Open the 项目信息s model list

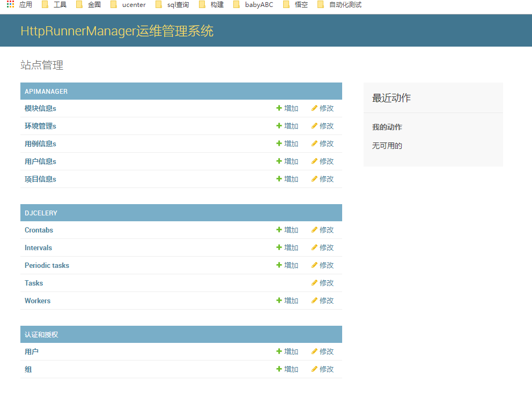coord(40,179)
